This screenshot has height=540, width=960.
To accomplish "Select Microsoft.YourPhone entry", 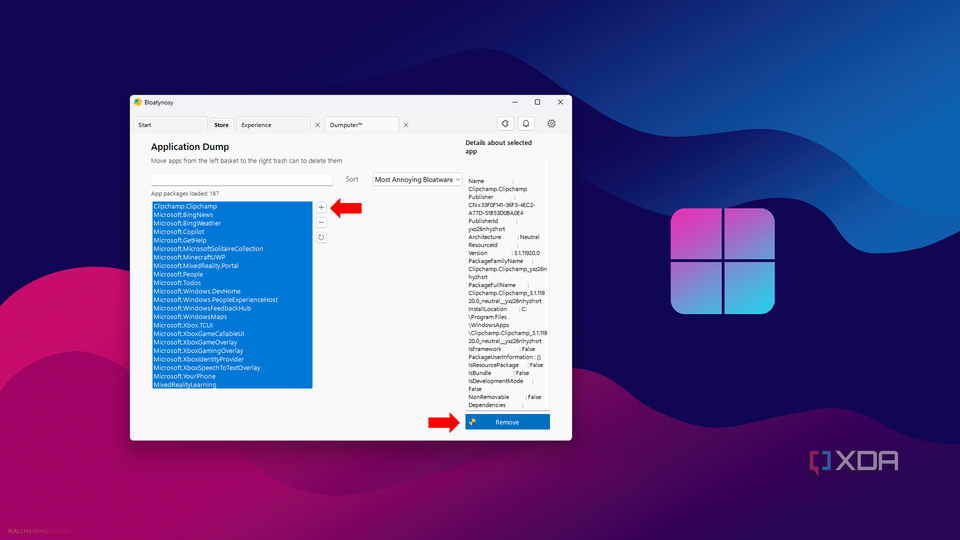I will (x=232, y=377).
